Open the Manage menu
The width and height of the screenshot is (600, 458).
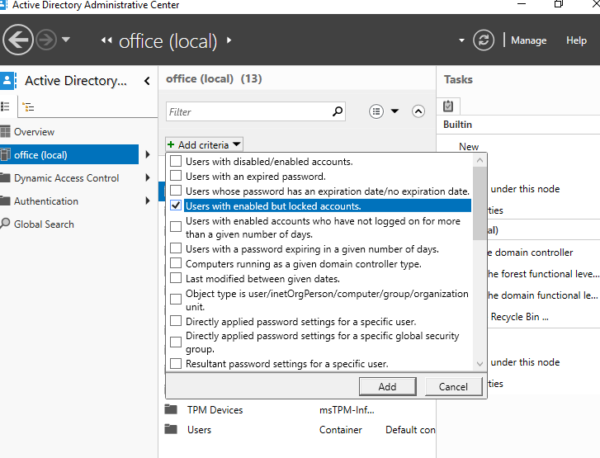pos(528,41)
